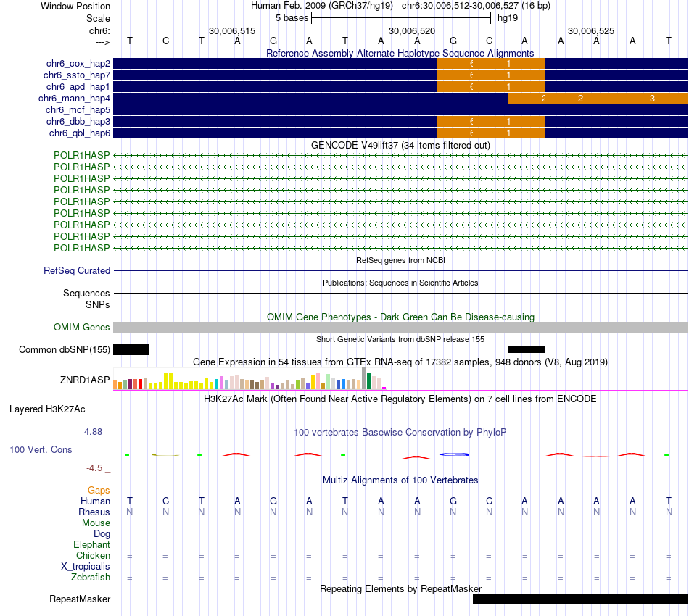Click the RepeatMasker track label

(x=80, y=599)
